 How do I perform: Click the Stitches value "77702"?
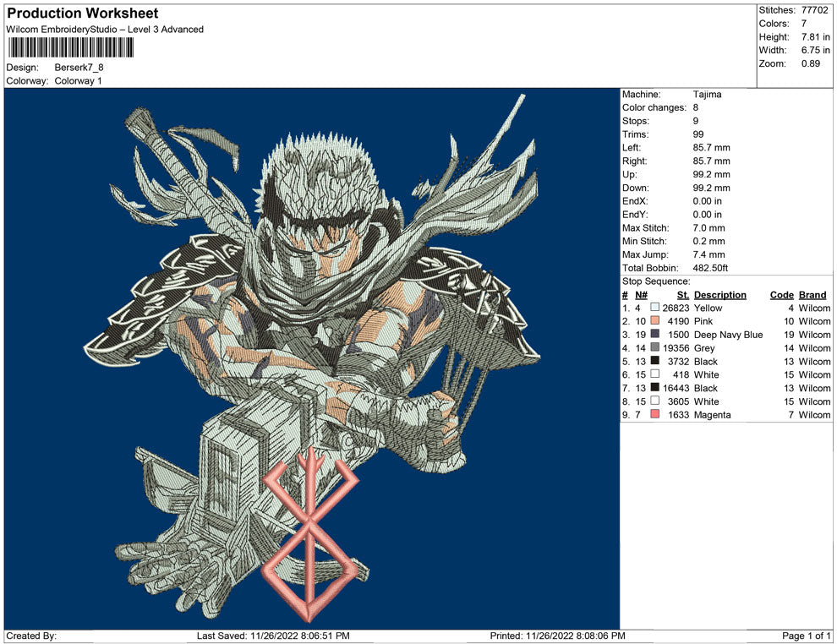coord(814,10)
